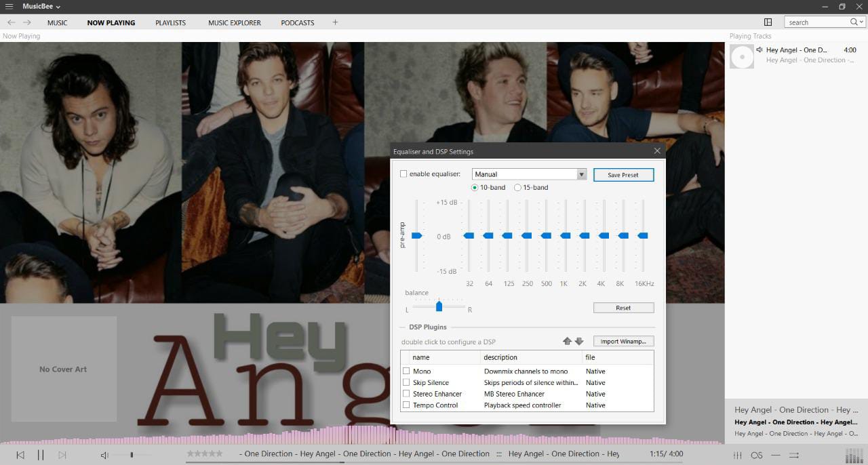Mute audio with the speaker icon

(104, 455)
